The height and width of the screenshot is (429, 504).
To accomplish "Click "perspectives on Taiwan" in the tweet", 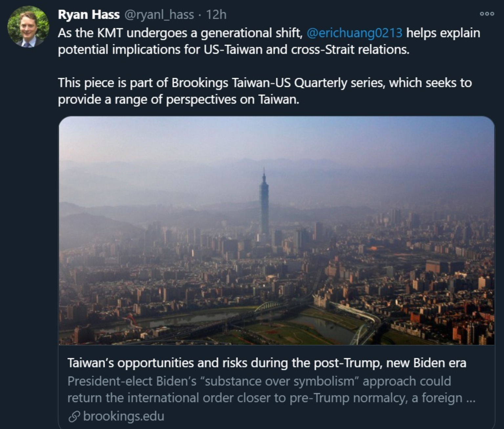I will click(x=232, y=99).
